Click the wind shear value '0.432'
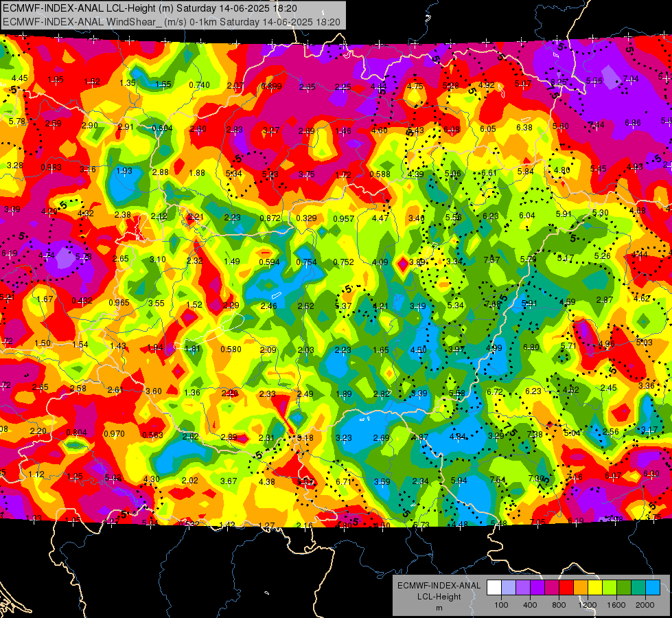The width and height of the screenshot is (672, 618). click(x=82, y=300)
